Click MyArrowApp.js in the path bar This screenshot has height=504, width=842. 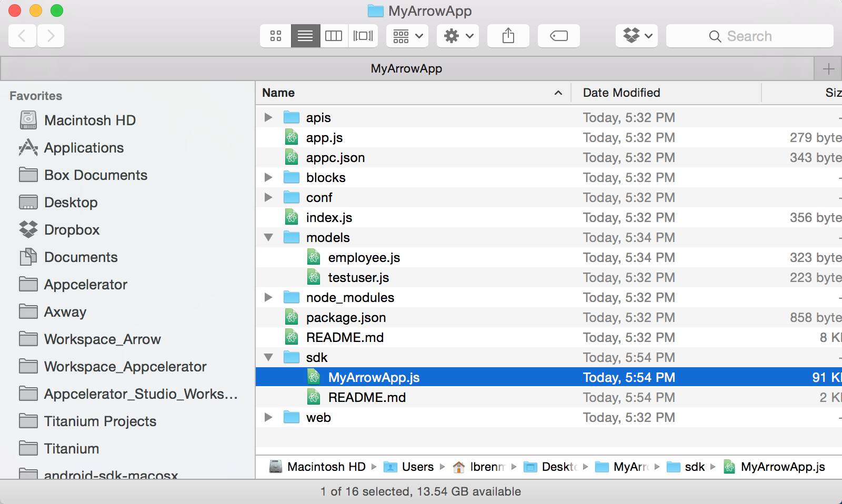(x=774, y=467)
